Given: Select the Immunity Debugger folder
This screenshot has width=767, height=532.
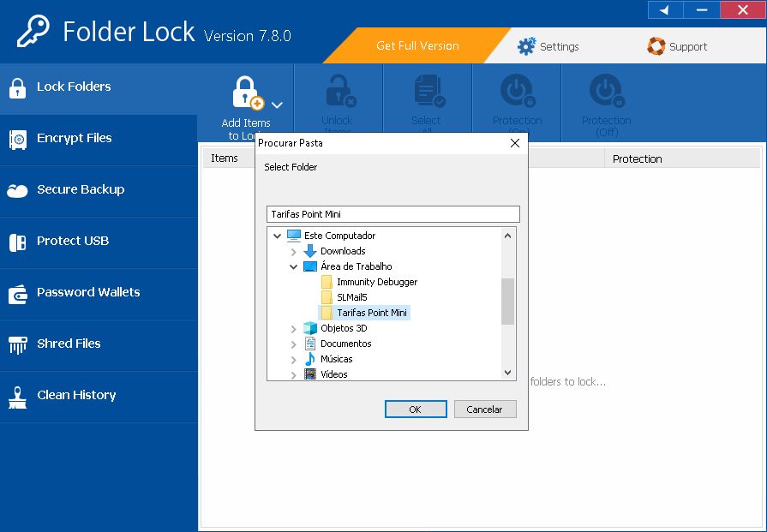Looking at the screenshot, I should pos(376,282).
